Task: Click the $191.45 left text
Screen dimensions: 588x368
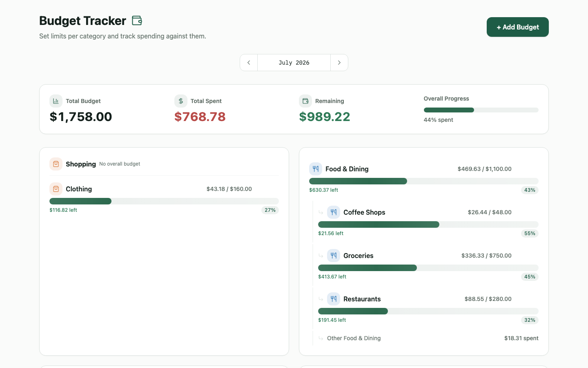Action: [332, 320]
